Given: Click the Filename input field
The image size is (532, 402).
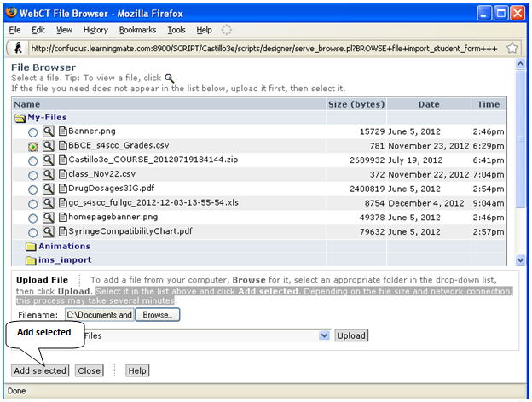Looking at the screenshot, I should point(100,315).
